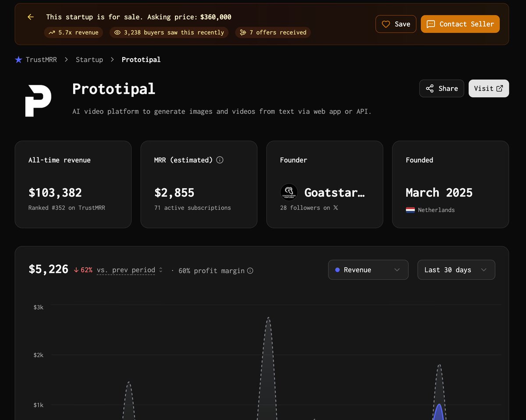The width and height of the screenshot is (526, 420).
Task: Click the profit margin info icon
Action: pos(250,271)
